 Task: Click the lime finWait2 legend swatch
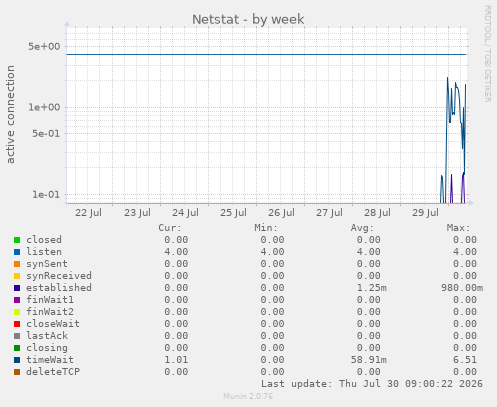tap(17, 312)
